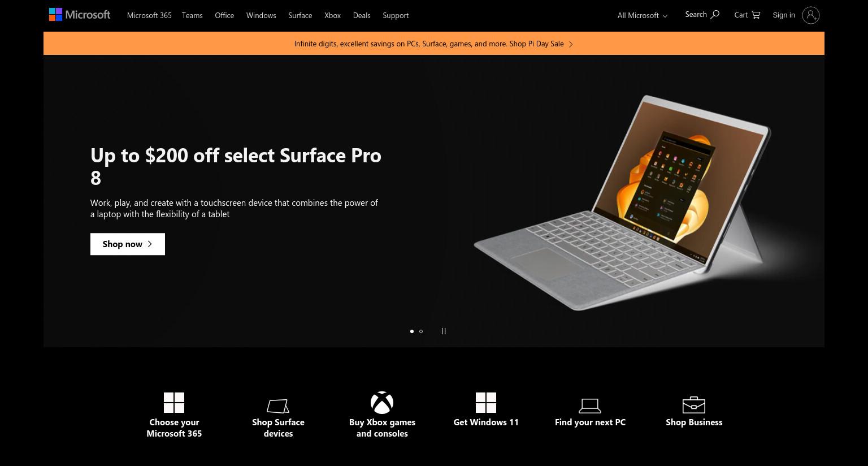Expand the All Microsoft dropdown
The width and height of the screenshot is (868, 466).
click(x=643, y=15)
